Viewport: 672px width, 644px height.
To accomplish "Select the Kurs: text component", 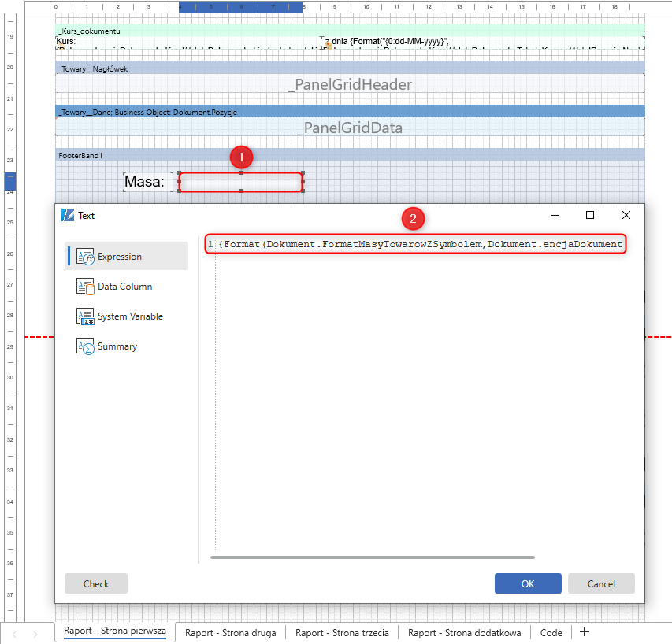I will pyautogui.click(x=187, y=42).
